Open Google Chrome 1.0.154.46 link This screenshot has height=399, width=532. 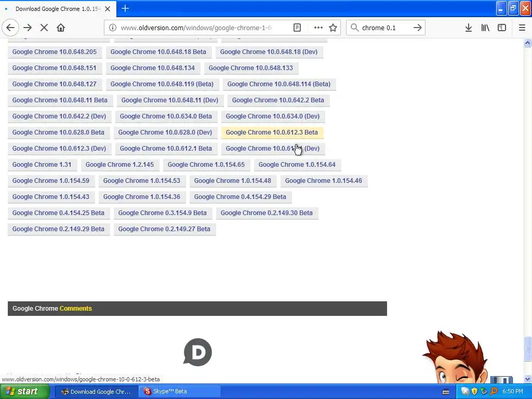point(324,181)
